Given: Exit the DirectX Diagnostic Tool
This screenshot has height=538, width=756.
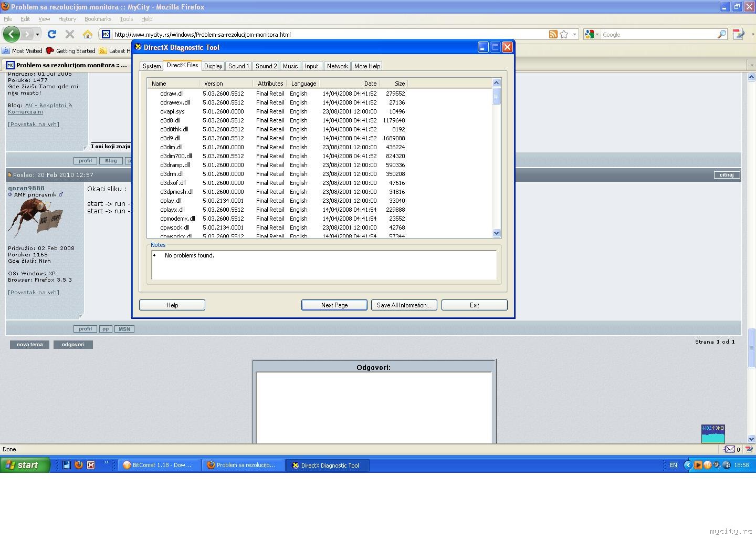Looking at the screenshot, I should [x=475, y=305].
